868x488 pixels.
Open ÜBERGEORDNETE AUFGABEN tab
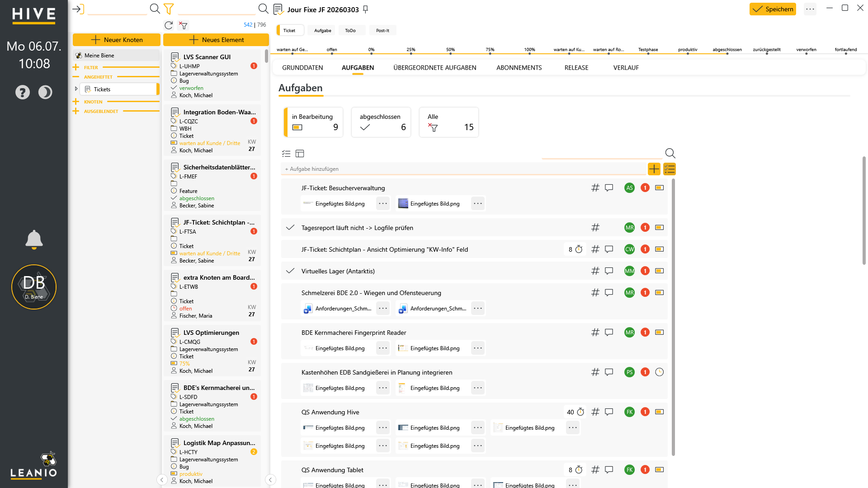coord(434,67)
